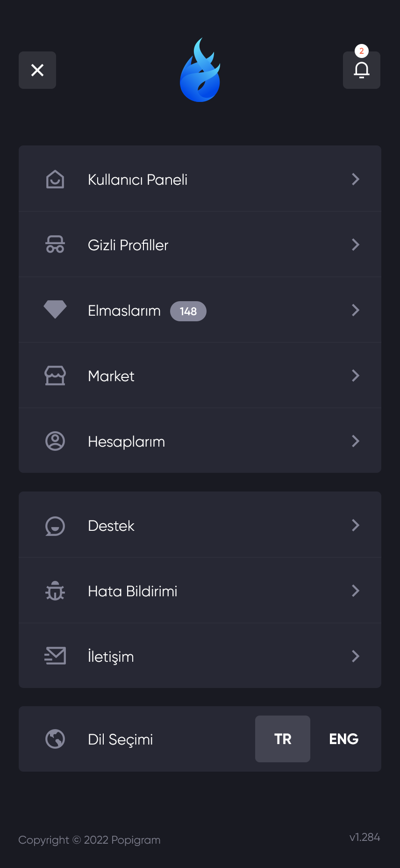Click the Elmaslarım diamond icon
Viewport: 400px width, 868px height.
tap(55, 310)
